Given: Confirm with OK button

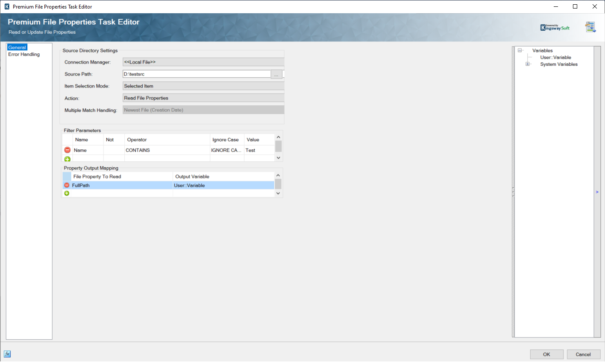Looking at the screenshot, I should [546, 354].
